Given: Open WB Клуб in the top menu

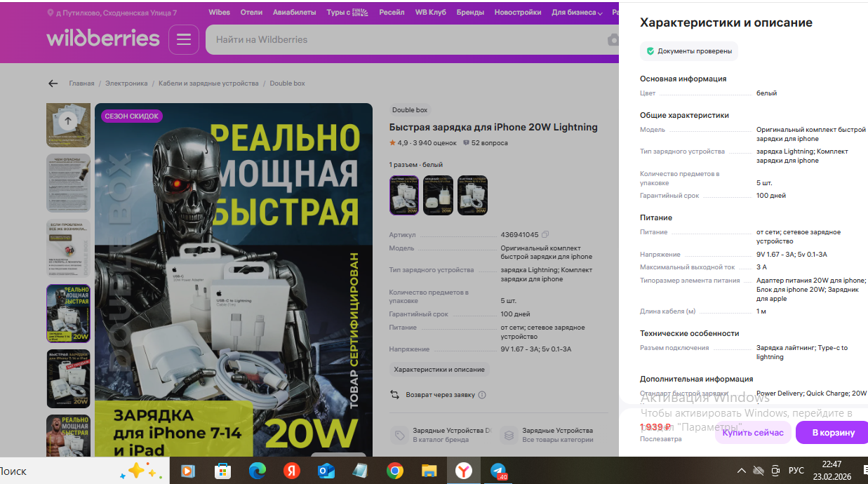Looking at the screenshot, I should (431, 13).
